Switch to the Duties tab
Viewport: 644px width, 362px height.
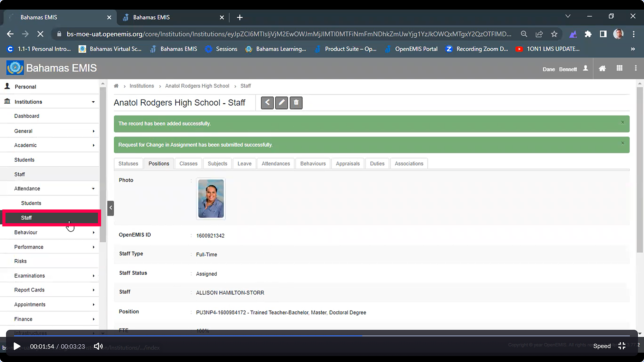(377, 163)
